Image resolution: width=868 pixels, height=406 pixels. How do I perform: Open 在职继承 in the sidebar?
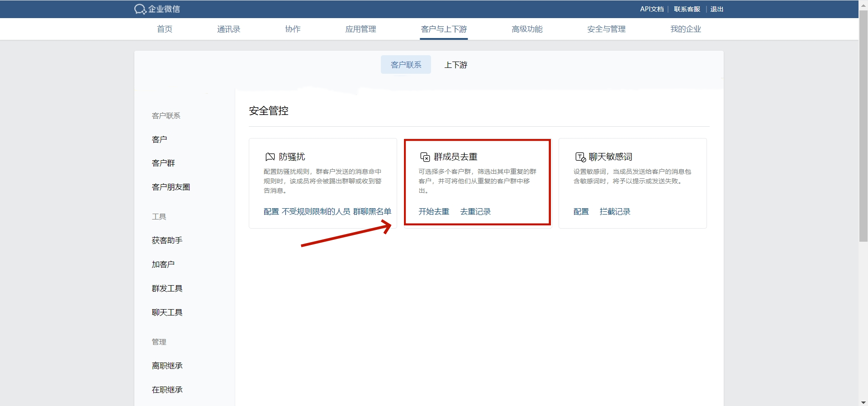tap(167, 390)
